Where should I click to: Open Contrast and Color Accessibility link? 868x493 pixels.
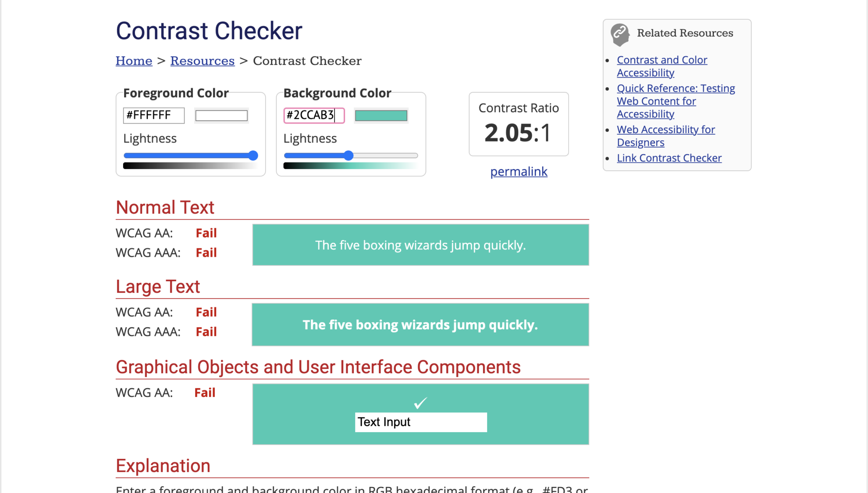662,66
